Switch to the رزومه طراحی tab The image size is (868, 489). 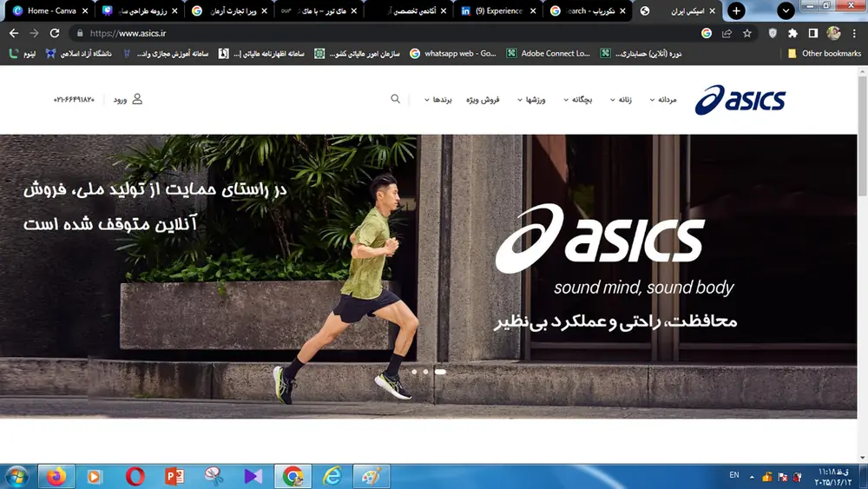138,10
